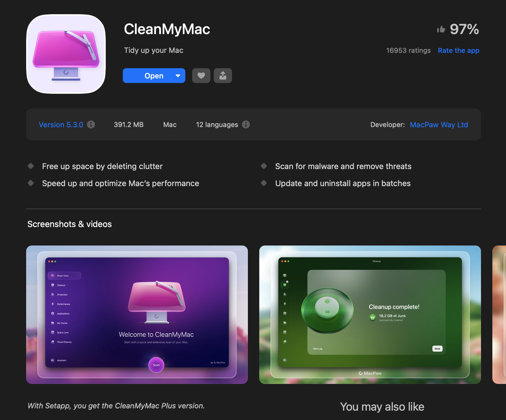Show version info via info icon
This screenshot has height=420, width=506.
pyautogui.click(x=91, y=124)
